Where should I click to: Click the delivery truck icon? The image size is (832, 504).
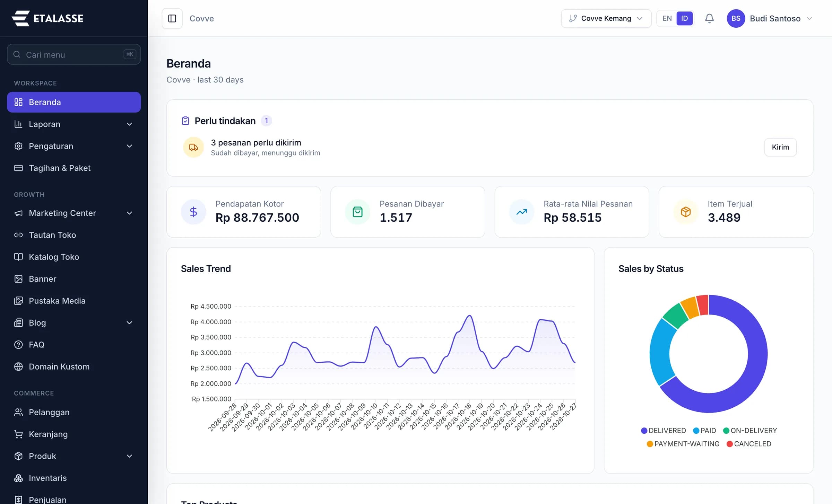click(193, 147)
